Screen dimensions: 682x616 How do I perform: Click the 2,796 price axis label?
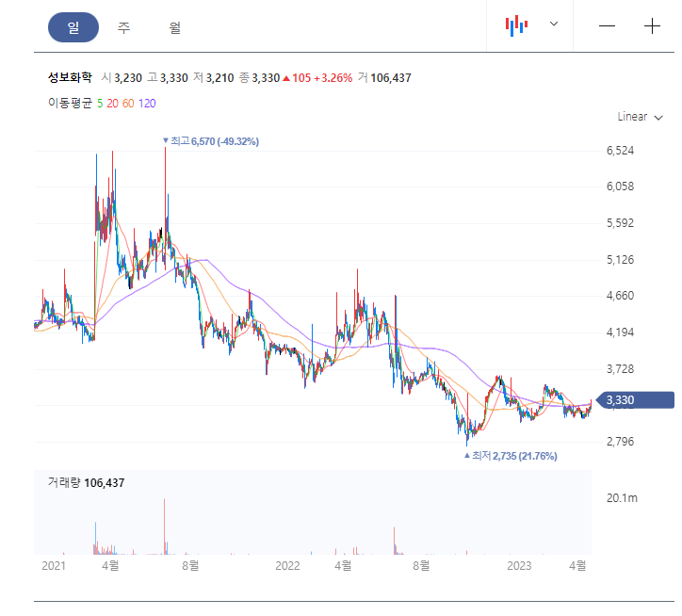[620, 442]
